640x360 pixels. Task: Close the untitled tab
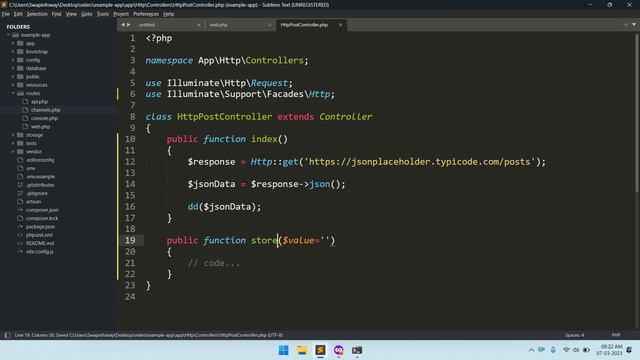(x=199, y=25)
